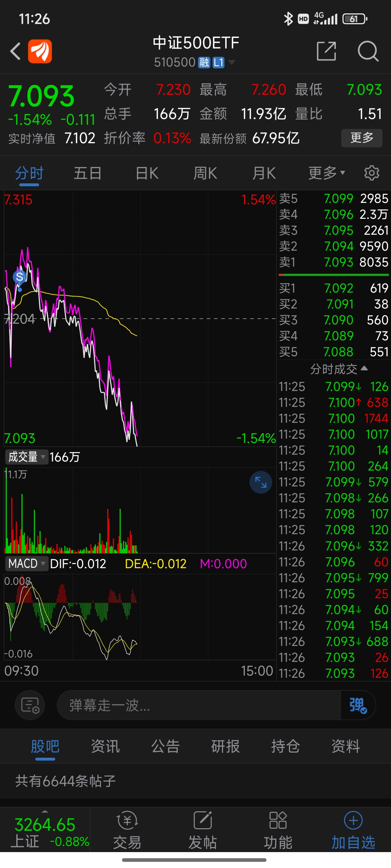Select the 分时 chart tab
The image size is (391, 868).
pyautogui.click(x=29, y=173)
